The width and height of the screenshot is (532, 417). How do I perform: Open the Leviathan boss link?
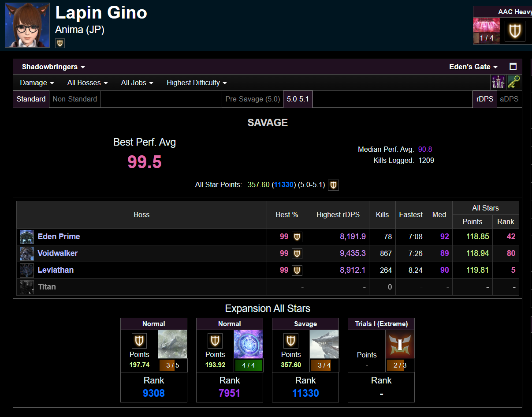pyautogui.click(x=56, y=270)
